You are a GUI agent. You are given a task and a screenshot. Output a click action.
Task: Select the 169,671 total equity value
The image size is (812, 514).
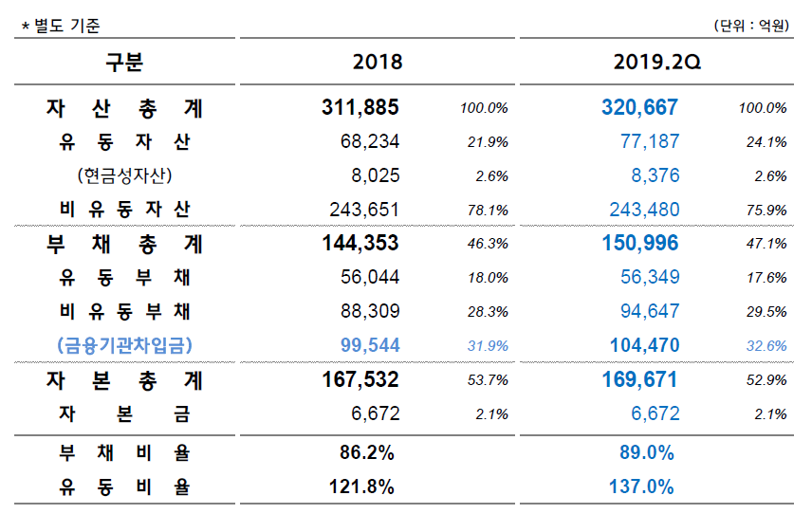(x=639, y=380)
